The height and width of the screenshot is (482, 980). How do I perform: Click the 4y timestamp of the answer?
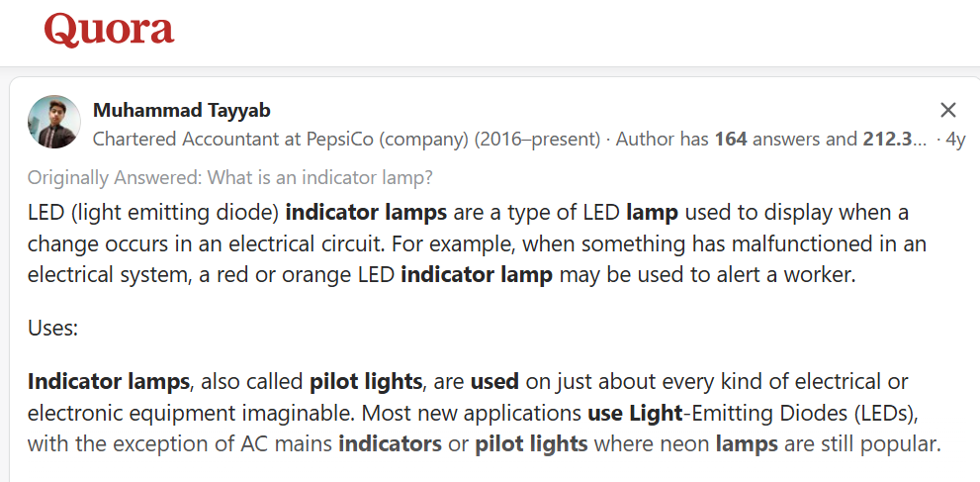(955, 139)
